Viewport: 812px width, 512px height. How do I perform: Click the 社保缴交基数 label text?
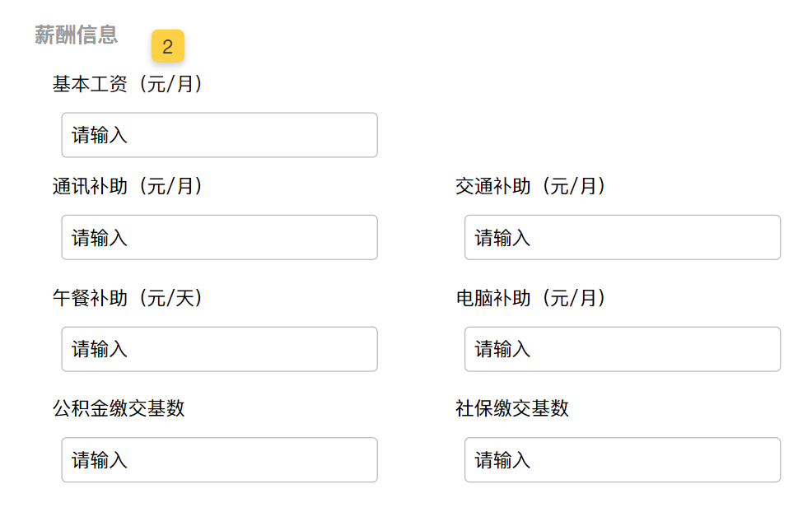click(x=512, y=408)
